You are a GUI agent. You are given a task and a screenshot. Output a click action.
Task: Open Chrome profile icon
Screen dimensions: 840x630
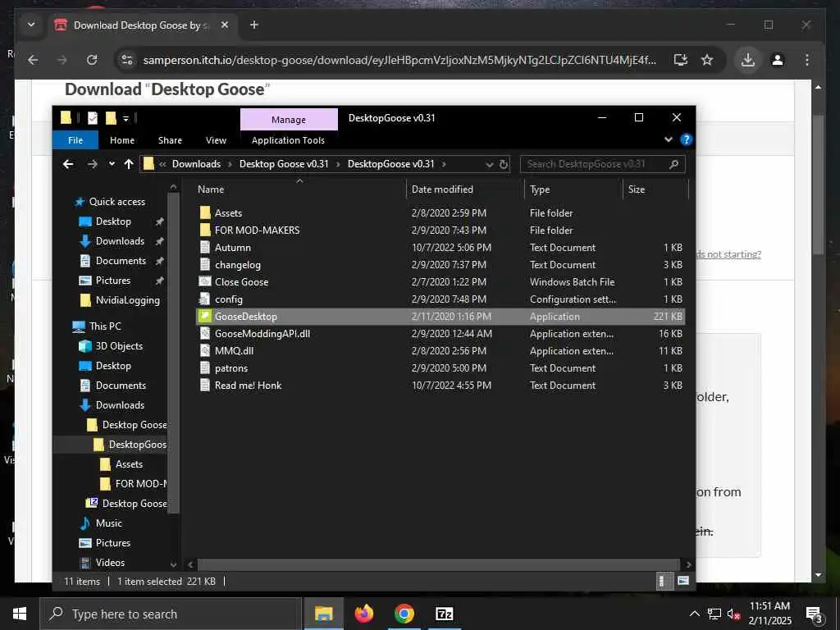click(778, 59)
